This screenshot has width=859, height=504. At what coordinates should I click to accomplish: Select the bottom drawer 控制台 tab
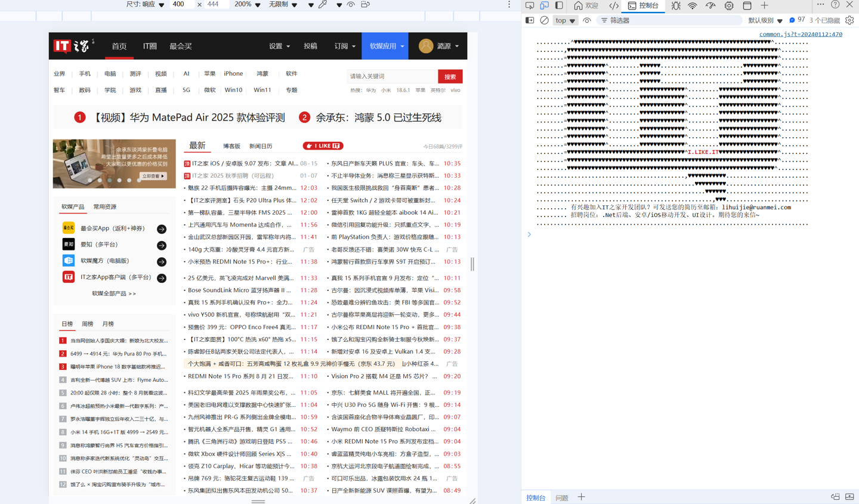pyautogui.click(x=536, y=497)
